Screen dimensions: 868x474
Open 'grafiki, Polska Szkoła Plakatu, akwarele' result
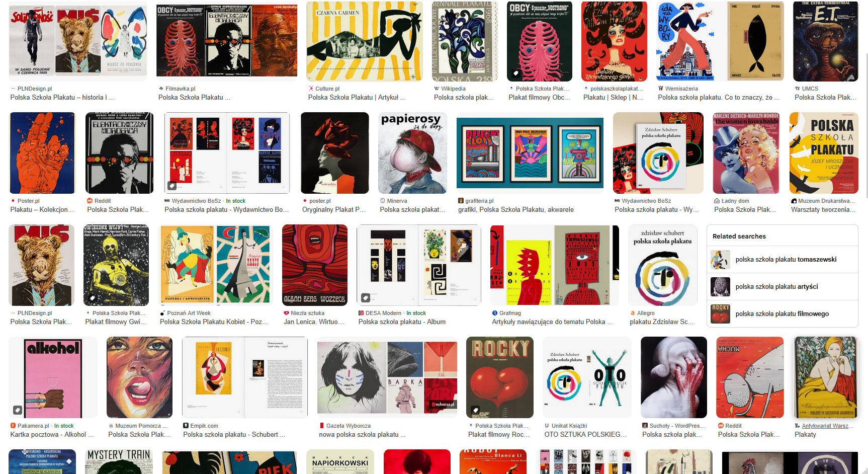point(516,210)
